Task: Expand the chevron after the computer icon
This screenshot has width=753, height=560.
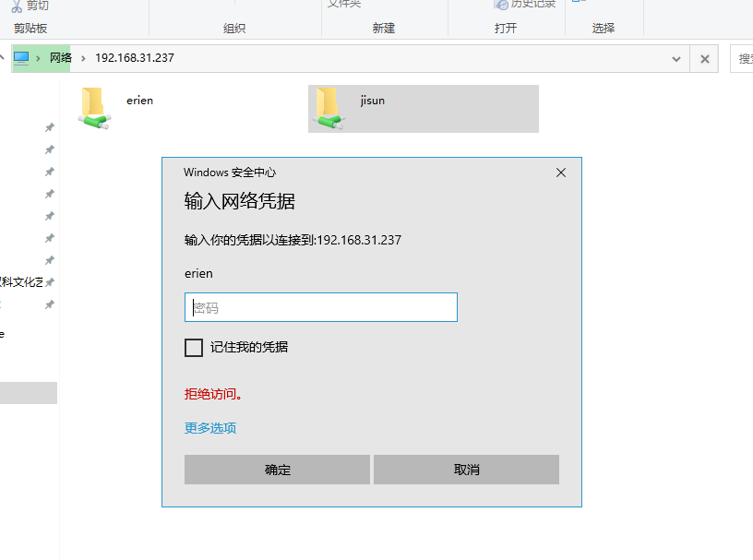Action: (x=38, y=59)
